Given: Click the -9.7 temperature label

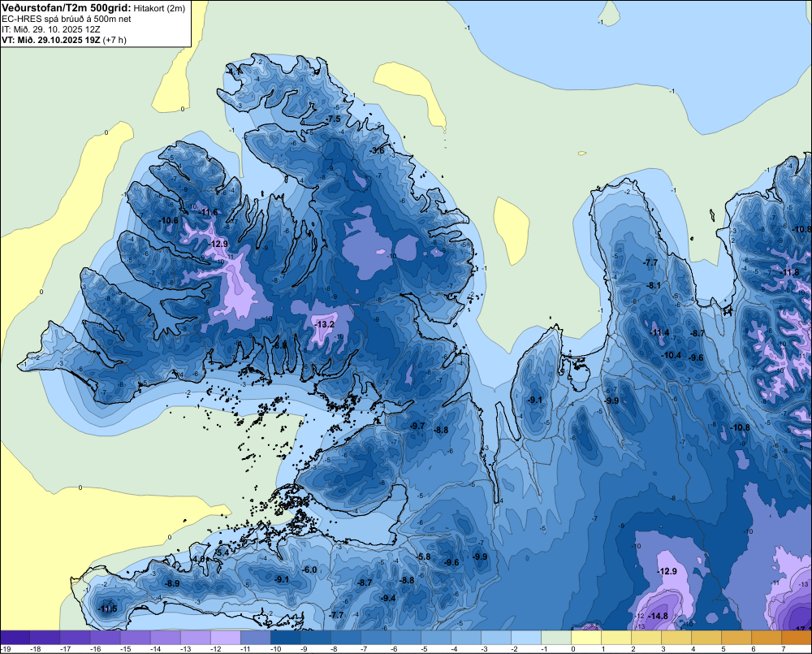Looking at the screenshot, I should (x=417, y=426).
